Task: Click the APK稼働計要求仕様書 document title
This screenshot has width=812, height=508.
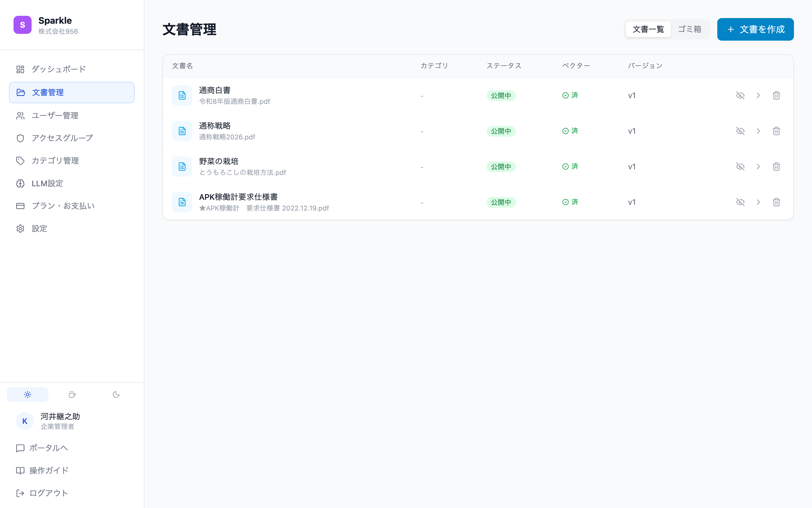Action: [x=239, y=197]
